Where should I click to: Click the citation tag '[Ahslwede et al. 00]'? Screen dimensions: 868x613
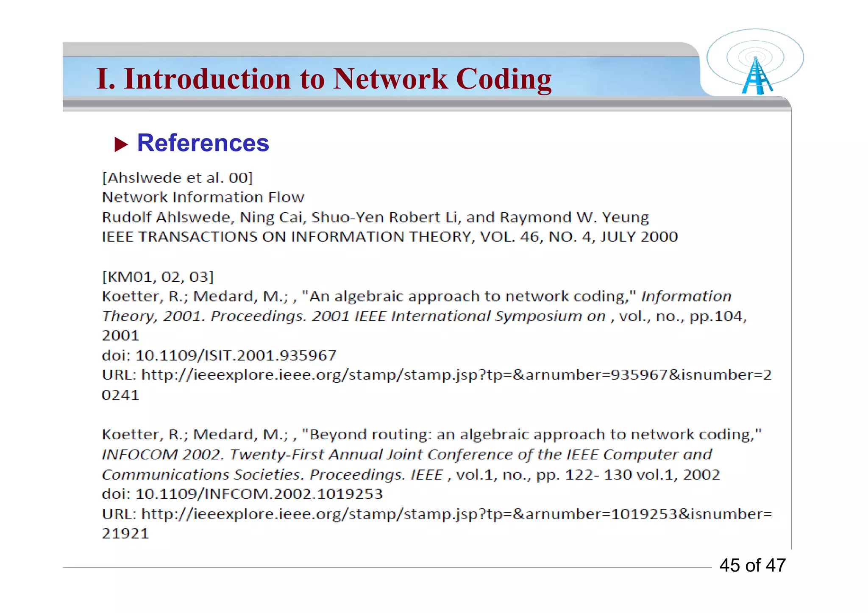point(177,178)
